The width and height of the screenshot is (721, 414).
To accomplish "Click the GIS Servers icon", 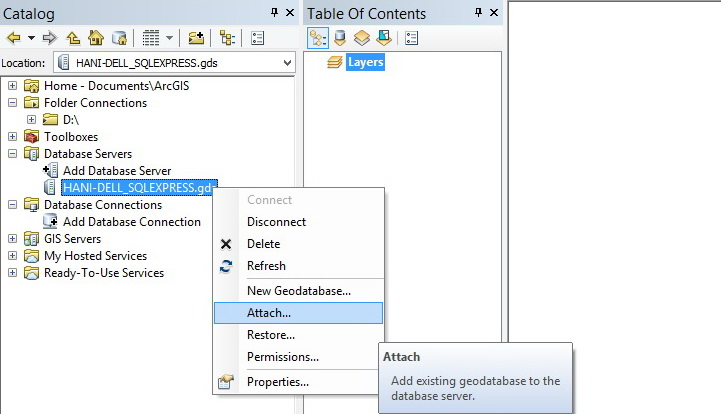I will coord(31,239).
